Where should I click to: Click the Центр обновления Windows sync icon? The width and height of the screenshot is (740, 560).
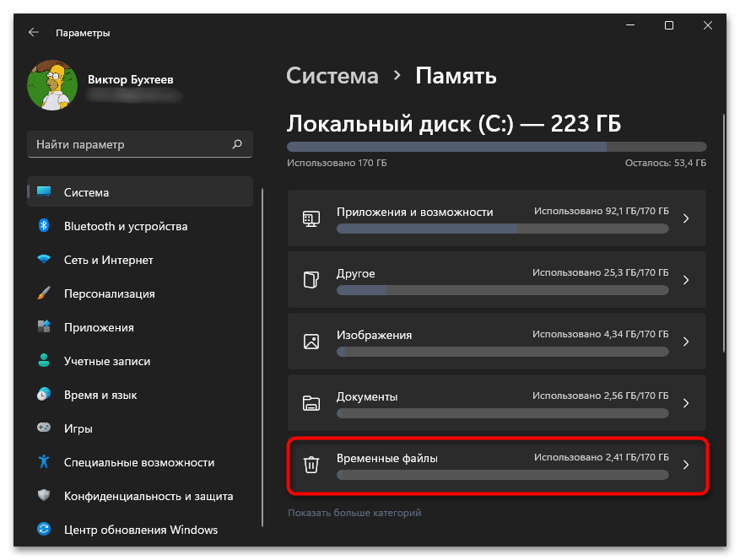click(x=44, y=529)
